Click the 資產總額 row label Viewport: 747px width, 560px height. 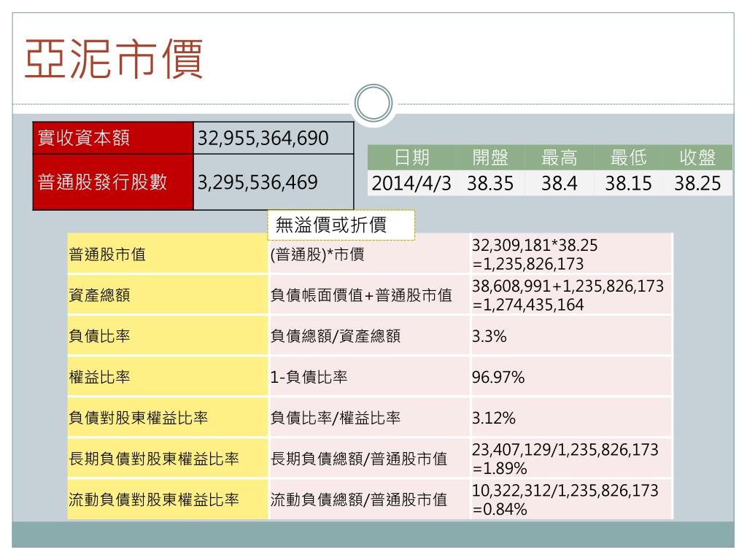coord(168,295)
